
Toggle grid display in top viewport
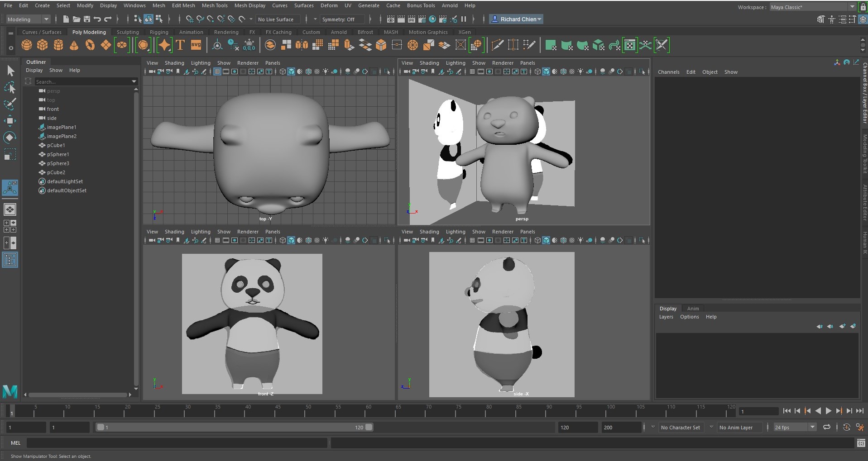point(217,71)
